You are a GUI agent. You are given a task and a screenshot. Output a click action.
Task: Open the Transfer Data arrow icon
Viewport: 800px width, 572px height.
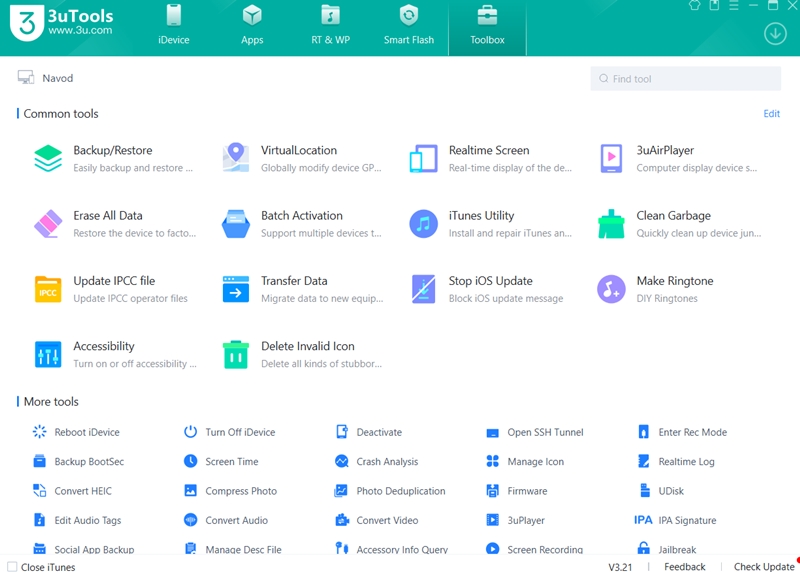236,289
